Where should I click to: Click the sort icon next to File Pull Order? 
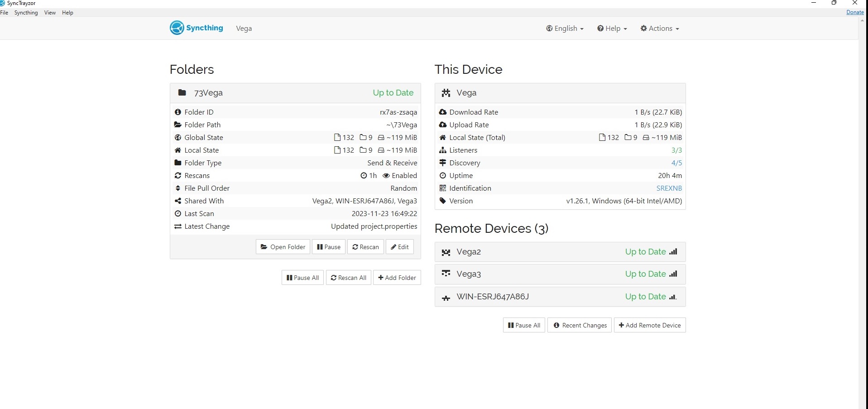point(178,188)
